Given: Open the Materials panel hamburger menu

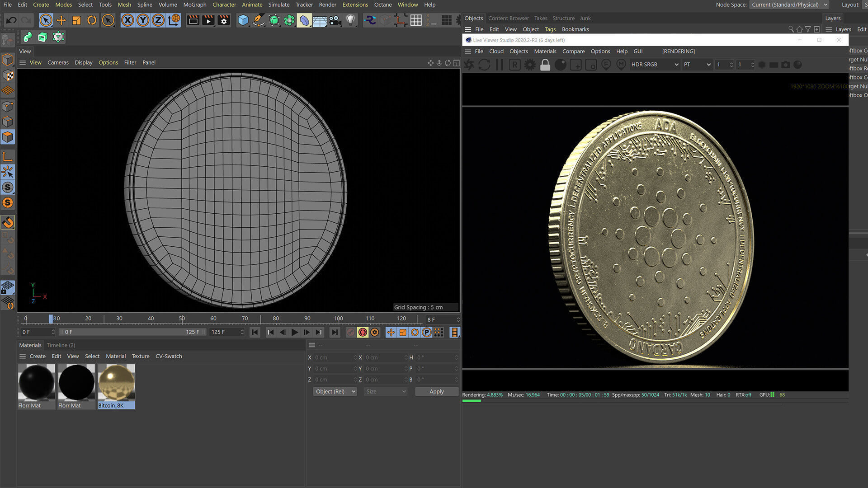Looking at the screenshot, I should (23, 357).
